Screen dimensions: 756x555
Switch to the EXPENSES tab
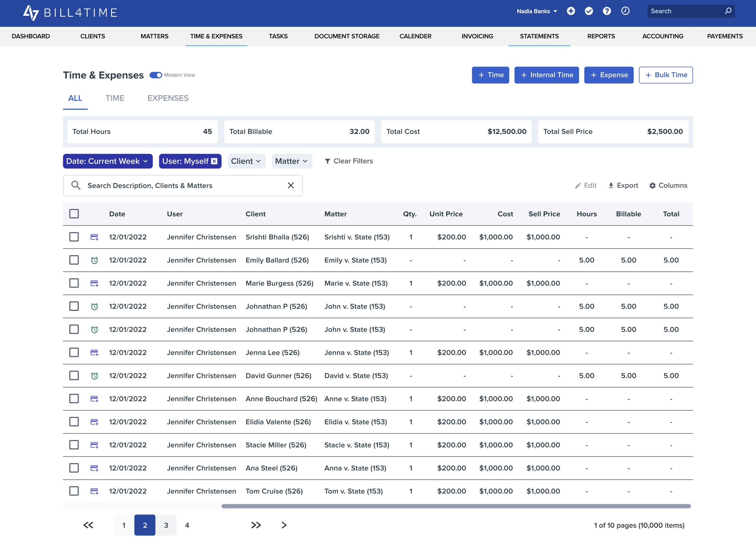(x=168, y=98)
